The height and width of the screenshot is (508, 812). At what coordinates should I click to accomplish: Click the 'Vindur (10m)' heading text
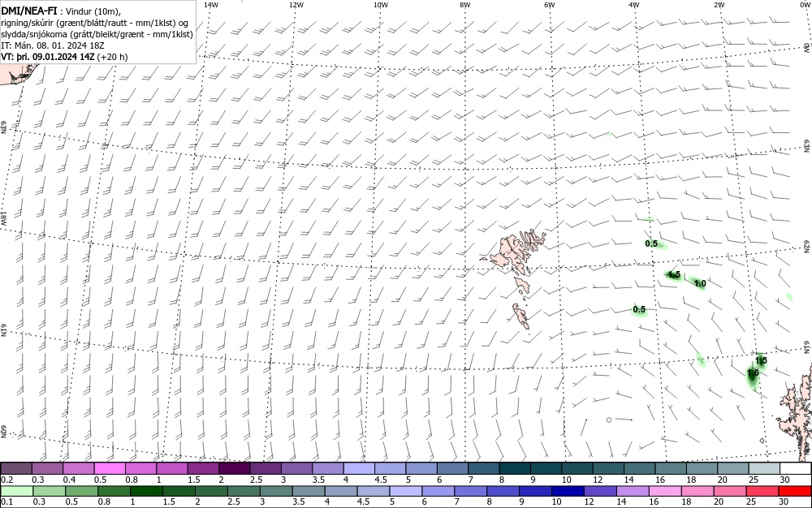click(x=93, y=11)
